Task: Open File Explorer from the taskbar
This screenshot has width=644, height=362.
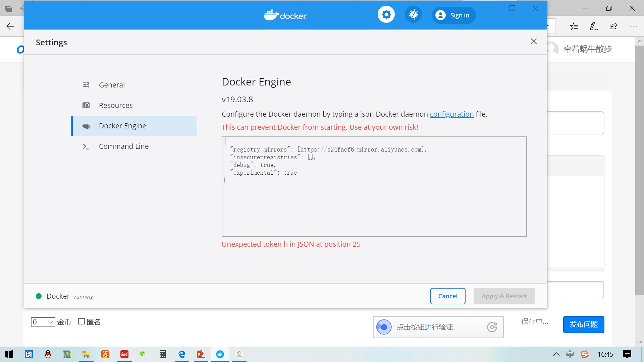Action: [x=86, y=354]
